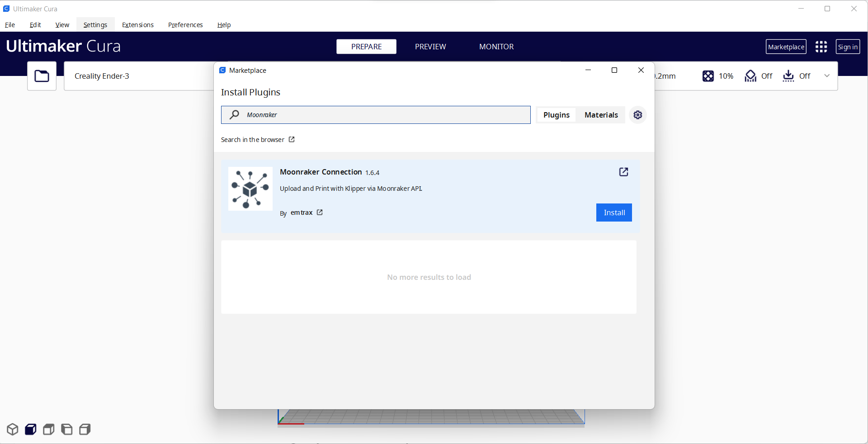Open the File menu
The image size is (868, 444).
click(x=10, y=25)
